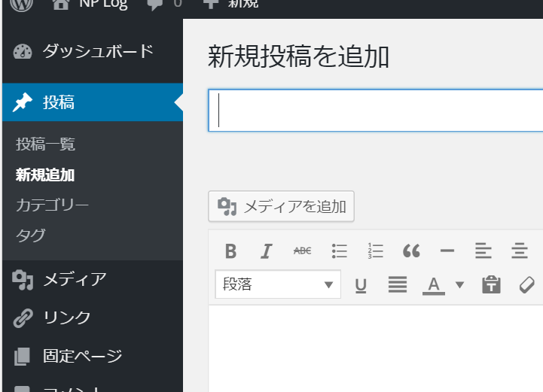The height and width of the screenshot is (392, 543).
Task: Insert a blockquote
Action: point(411,251)
